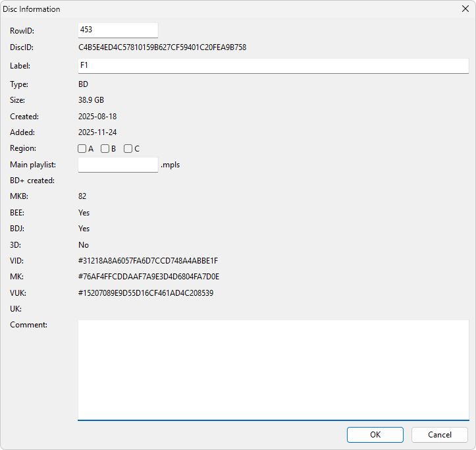Image resolution: width=476 pixels, height=450 pixels.
Task: Dismiss the dialog with Cancel
Action: coord(439,435)
